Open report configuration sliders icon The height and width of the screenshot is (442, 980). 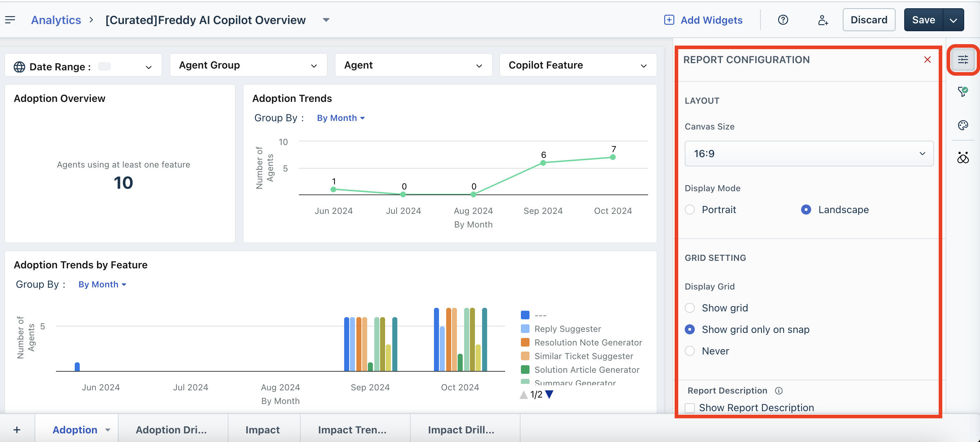(x=962, y=59)
